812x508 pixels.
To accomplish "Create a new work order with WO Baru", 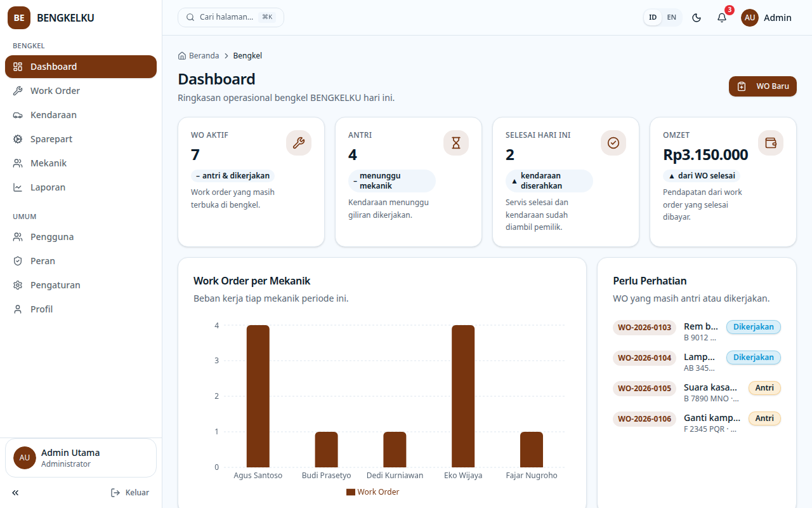I will pos(763,86).
